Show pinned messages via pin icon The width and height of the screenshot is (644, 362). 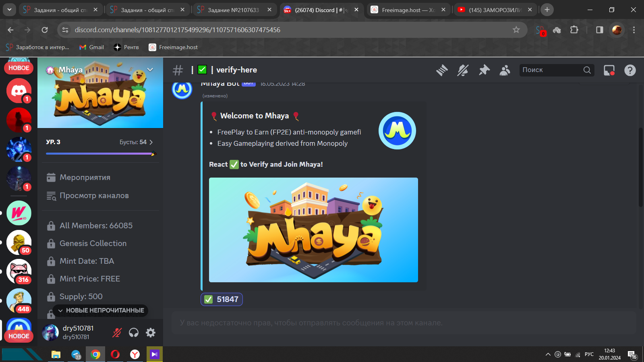pos(484,70)
